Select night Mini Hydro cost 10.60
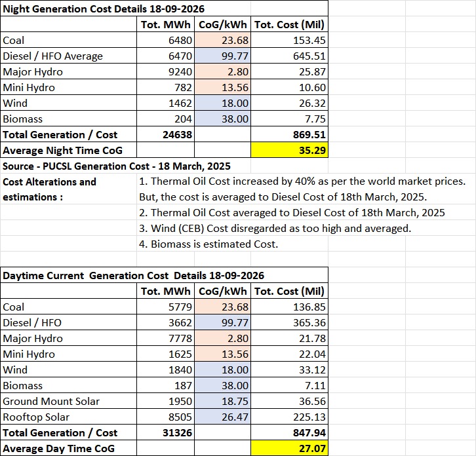The image size is (476, 456). pos(289,87)
